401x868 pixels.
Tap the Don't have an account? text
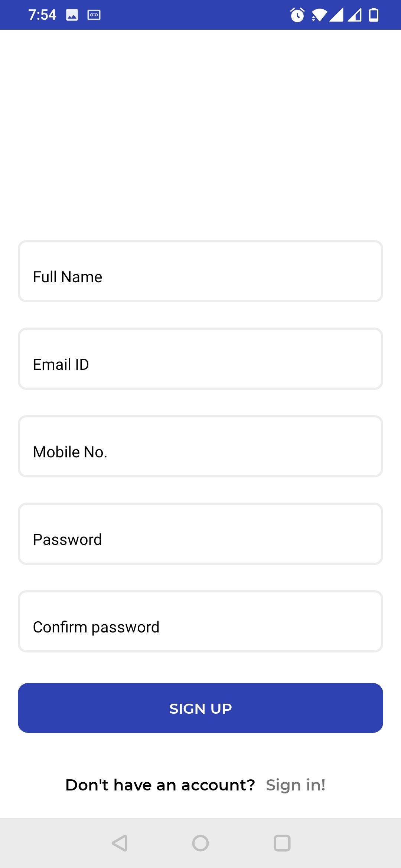pos(160,785)
